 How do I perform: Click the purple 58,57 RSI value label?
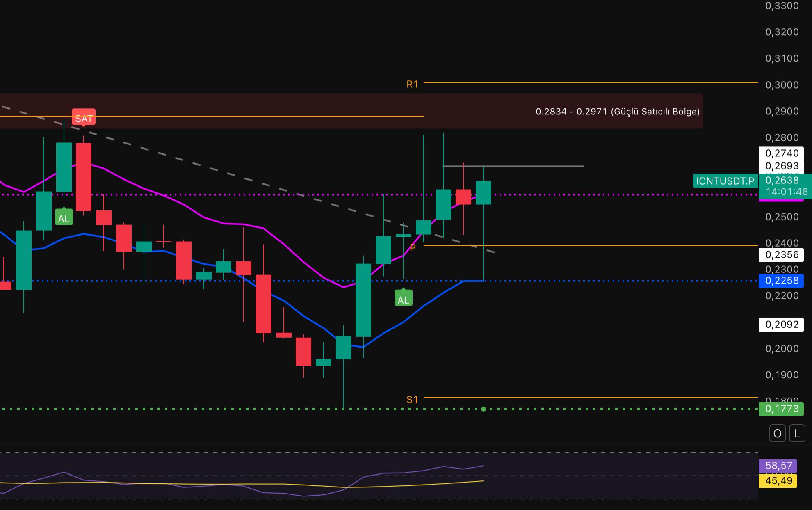point(778,466)
